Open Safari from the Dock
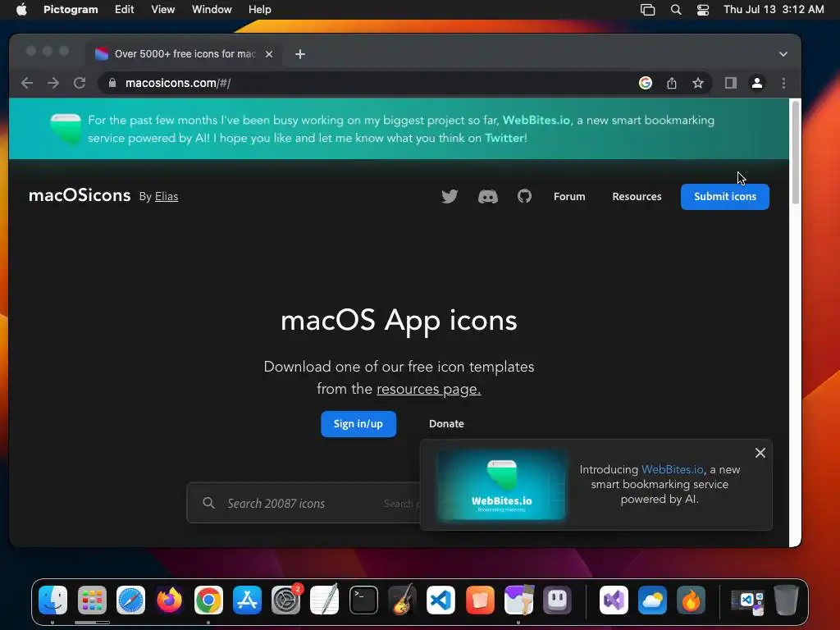Image resolution: width=840 pixels, height=630 pixels. tap(130, 600)
